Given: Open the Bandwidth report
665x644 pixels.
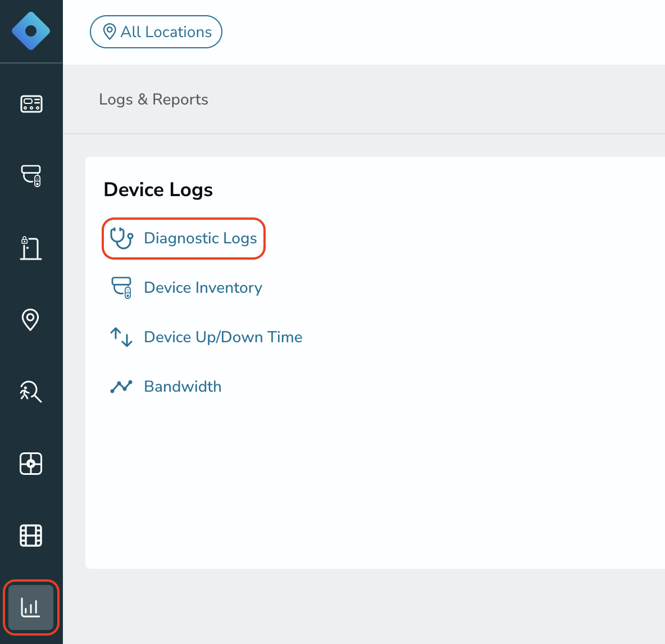Looking at the screenshot, I should click(183, 387).
